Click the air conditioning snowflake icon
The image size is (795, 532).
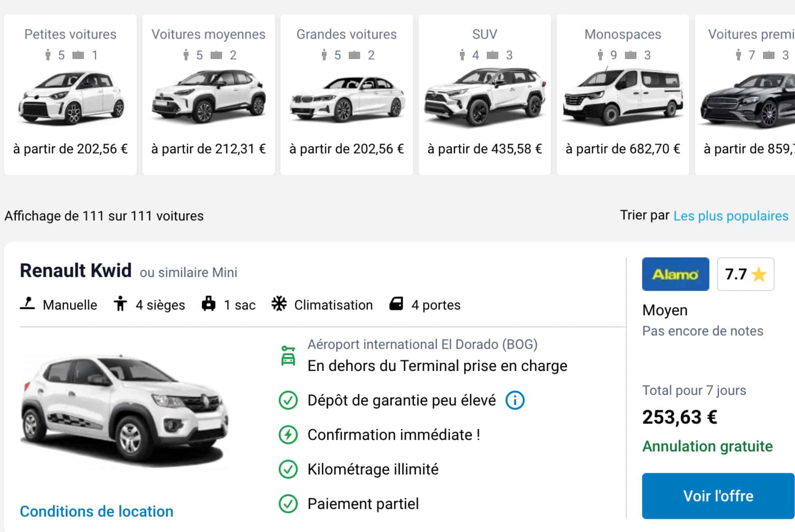pos(279,304)
